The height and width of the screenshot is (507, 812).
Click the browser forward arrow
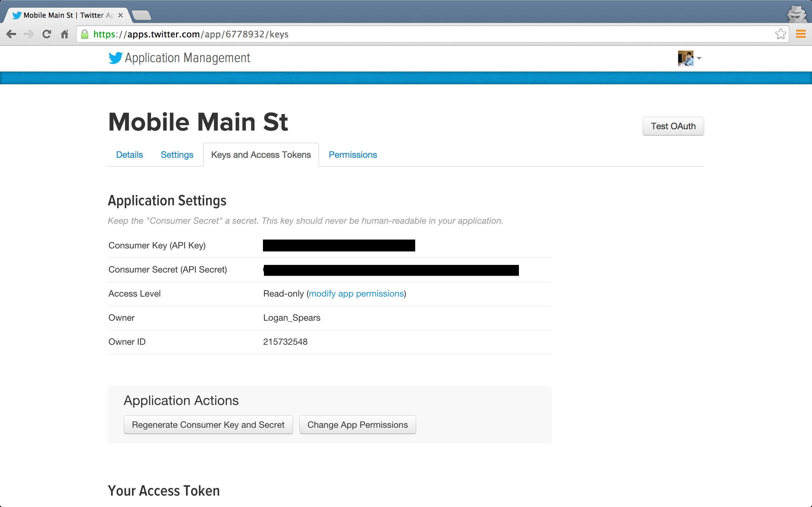pos(29,34)
